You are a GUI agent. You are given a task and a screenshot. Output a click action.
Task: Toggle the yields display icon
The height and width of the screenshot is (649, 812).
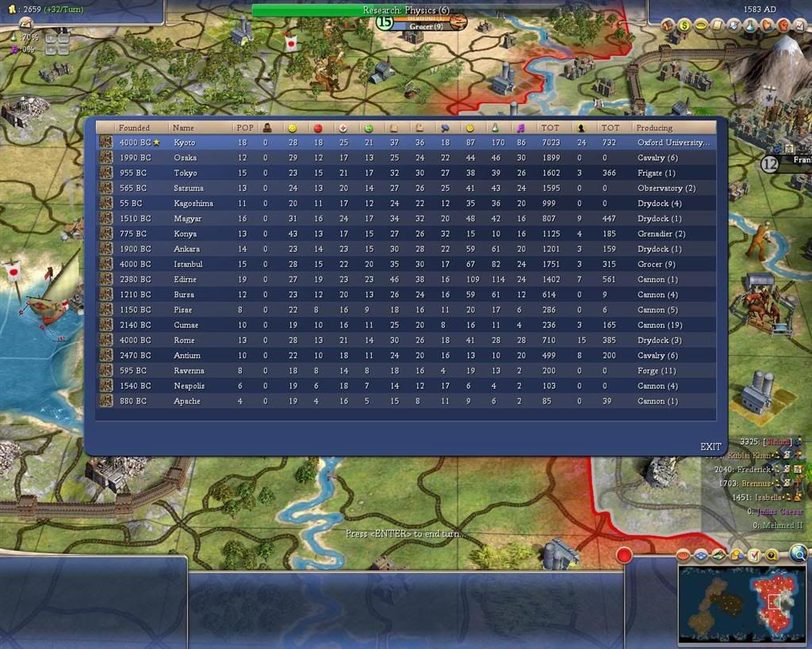point(737,555)
